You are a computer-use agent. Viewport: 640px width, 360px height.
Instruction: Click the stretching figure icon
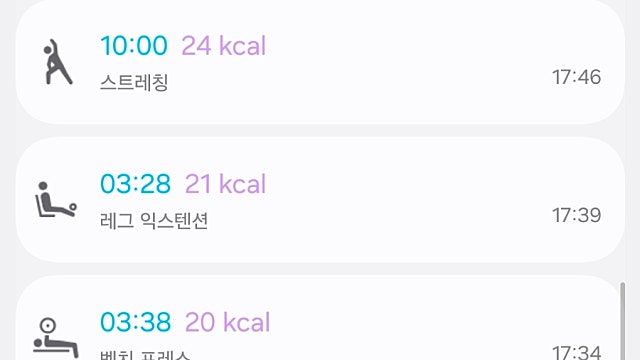click(x=57, y=62)
